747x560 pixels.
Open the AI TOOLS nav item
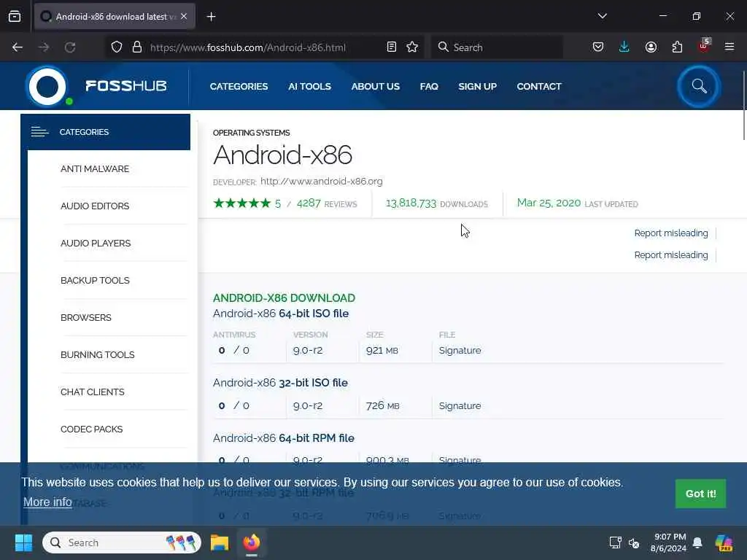[309, 86]
